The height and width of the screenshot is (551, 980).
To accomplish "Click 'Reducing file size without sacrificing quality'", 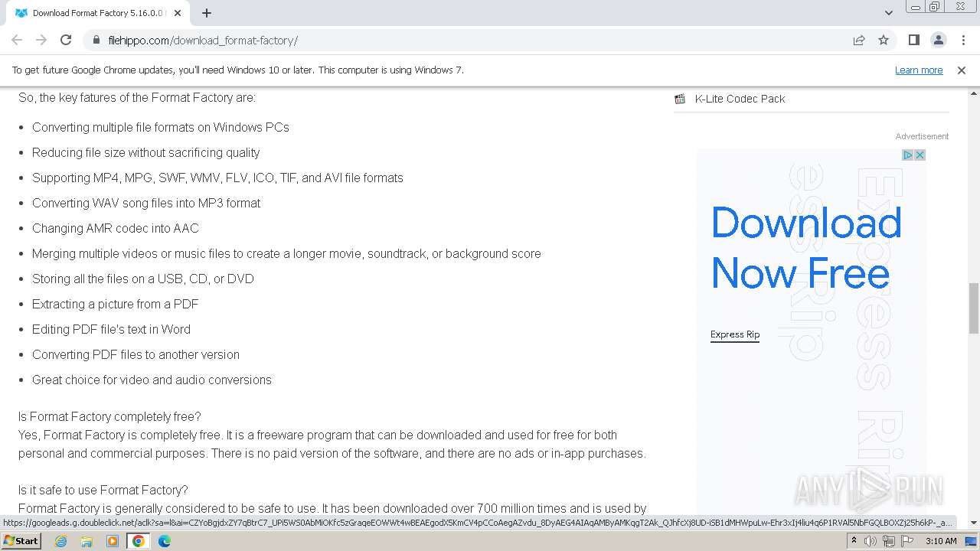I will (145, 152).
